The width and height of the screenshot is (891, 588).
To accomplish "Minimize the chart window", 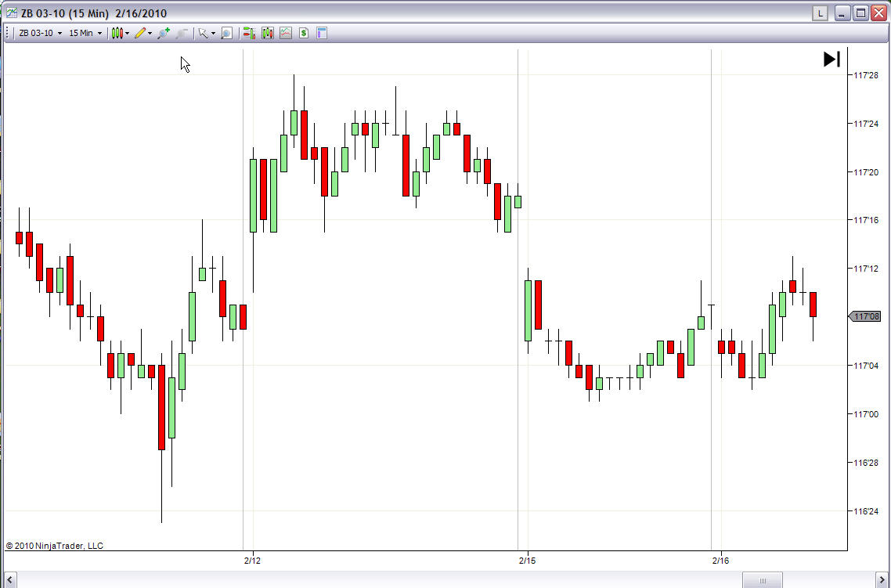I will [x=842, y=13].
